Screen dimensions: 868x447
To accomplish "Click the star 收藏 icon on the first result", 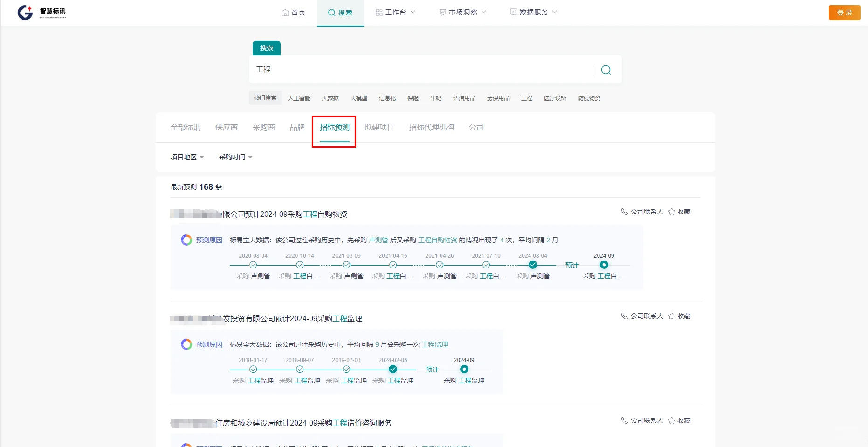I will 671,211.
